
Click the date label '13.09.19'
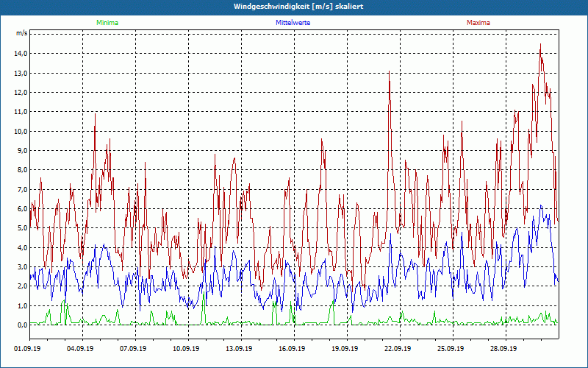pos(239,348)
